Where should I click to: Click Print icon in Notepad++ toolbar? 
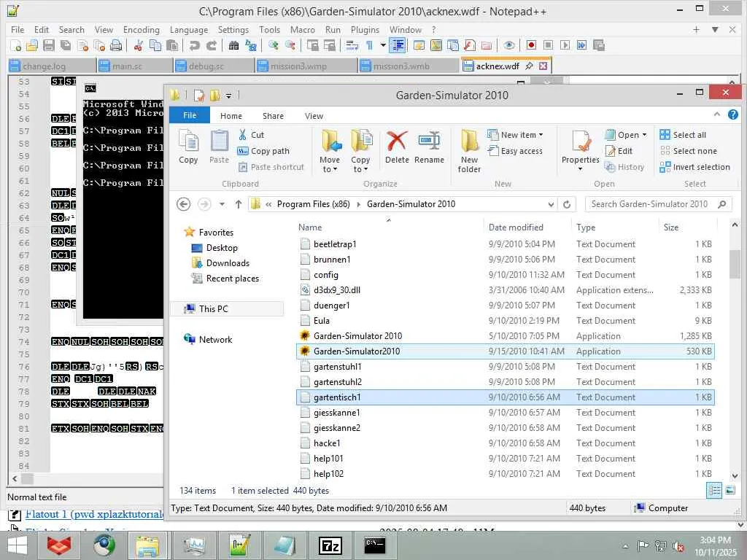coord(116,45)
